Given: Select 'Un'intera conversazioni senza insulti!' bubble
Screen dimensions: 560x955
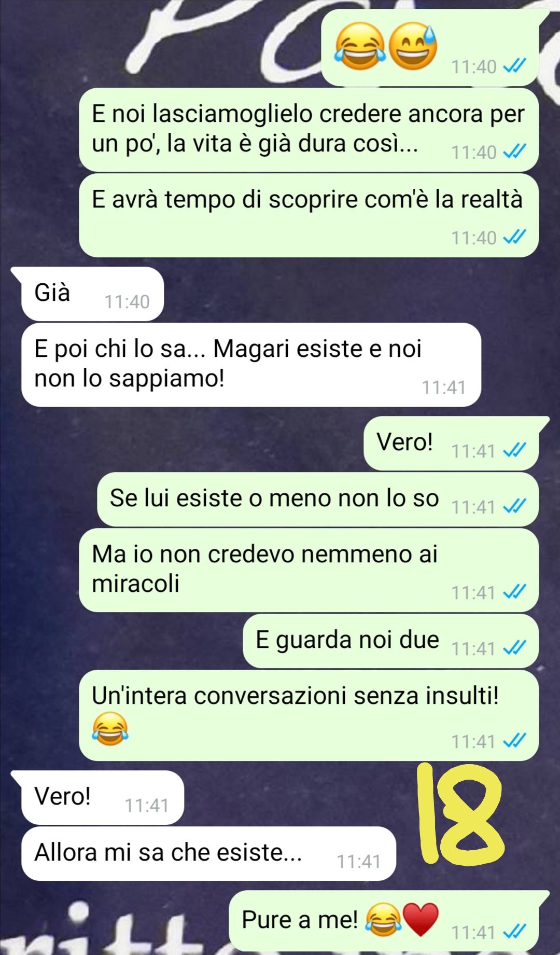Looking at the screenshot, I should click(309, 715).
